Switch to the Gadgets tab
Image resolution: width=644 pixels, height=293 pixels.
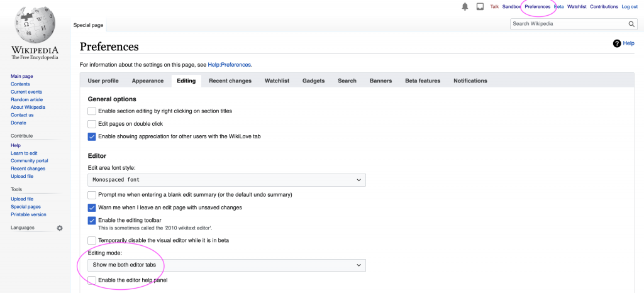click(x=313, y=81)
